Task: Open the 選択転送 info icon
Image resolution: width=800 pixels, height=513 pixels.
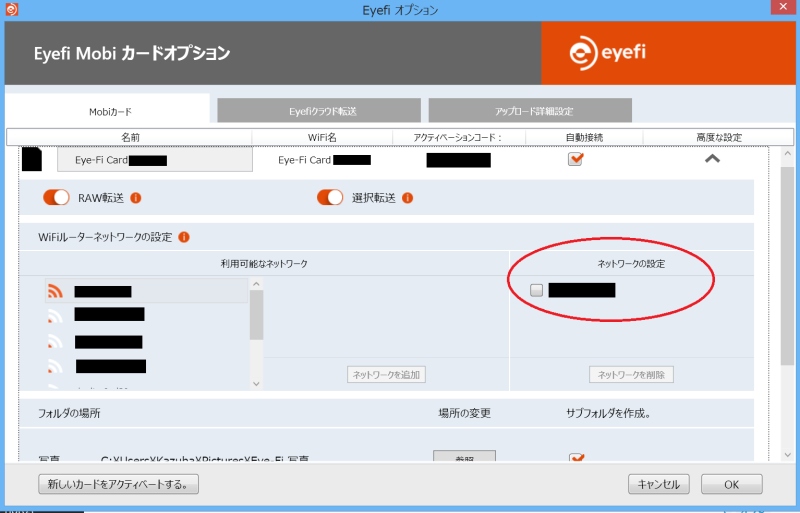Action: click(407, 198)
